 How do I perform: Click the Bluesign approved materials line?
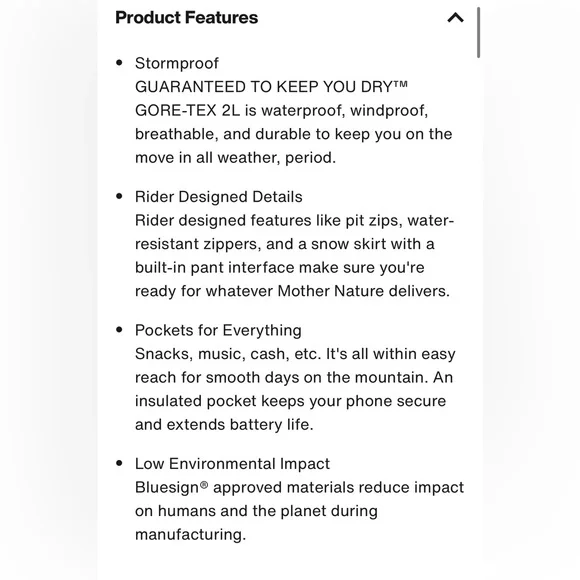pos(299,488)
